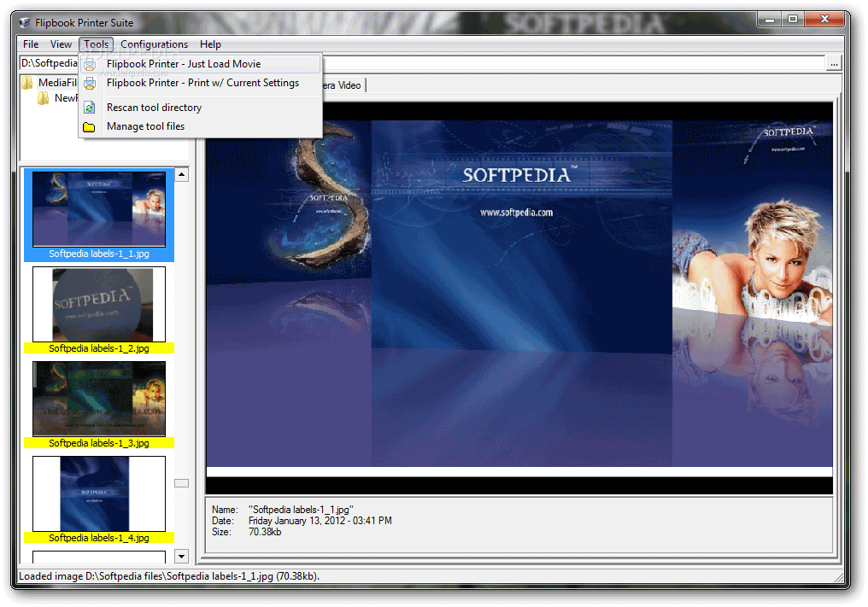868x607 pixels.
Task: Click printer icon beside Just Load Movie
Action: click(90, 65)
